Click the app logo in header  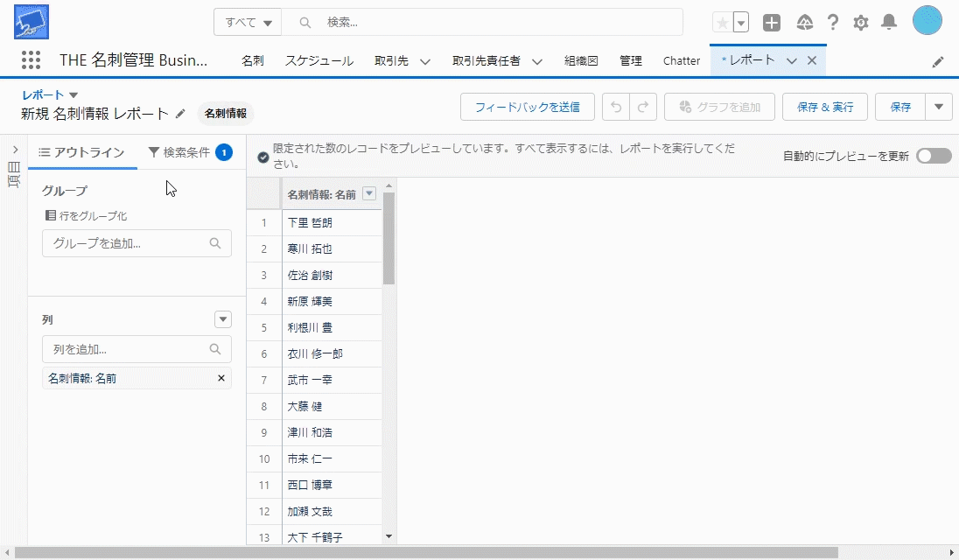31,22
